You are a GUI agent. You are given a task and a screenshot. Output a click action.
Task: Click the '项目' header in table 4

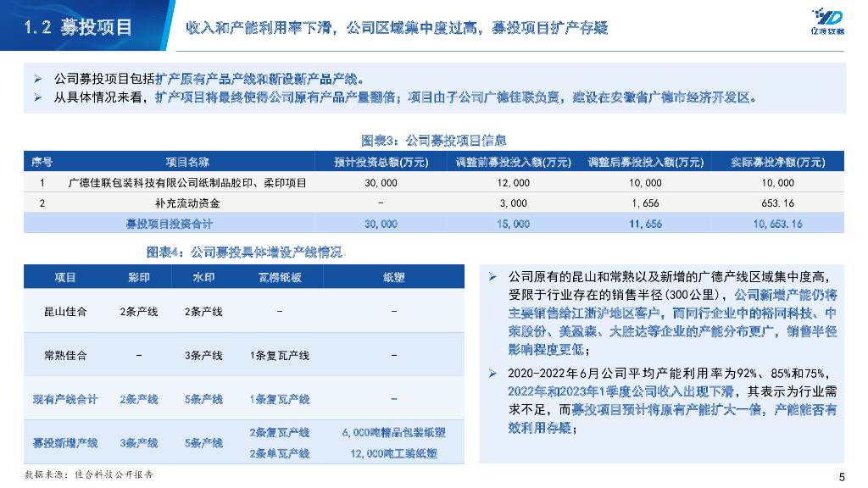click(64, 277)
